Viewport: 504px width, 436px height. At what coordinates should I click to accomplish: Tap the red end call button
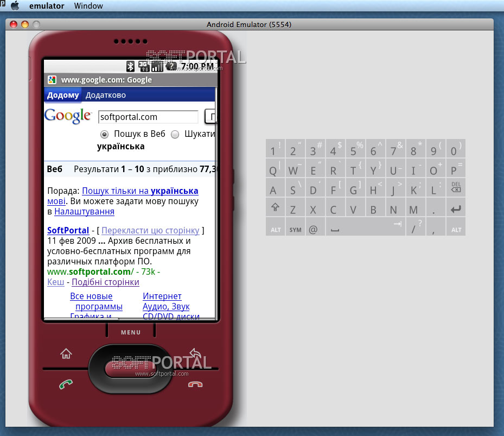[195, 384]
